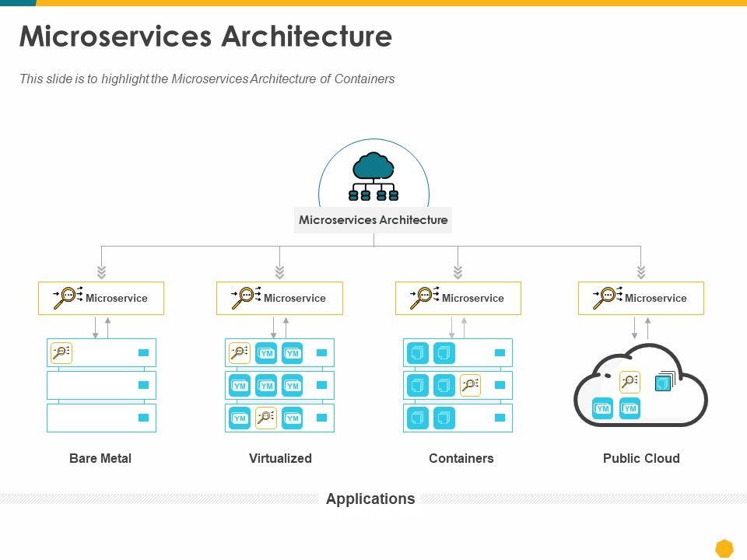The image size is (747, 560).
Task: Click the magnifier icon in Virtualized's Microservice box
Action: [246, 298]
